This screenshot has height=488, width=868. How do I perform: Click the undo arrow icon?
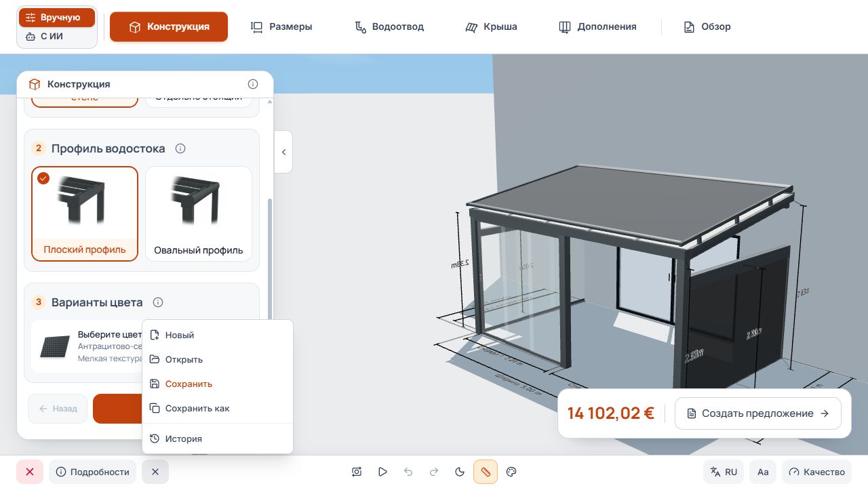tap(408, 472)
